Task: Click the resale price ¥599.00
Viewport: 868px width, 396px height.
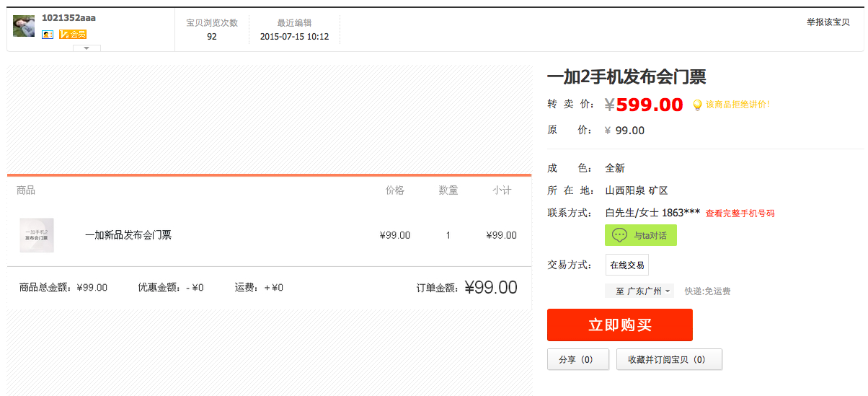Action: 644,105
